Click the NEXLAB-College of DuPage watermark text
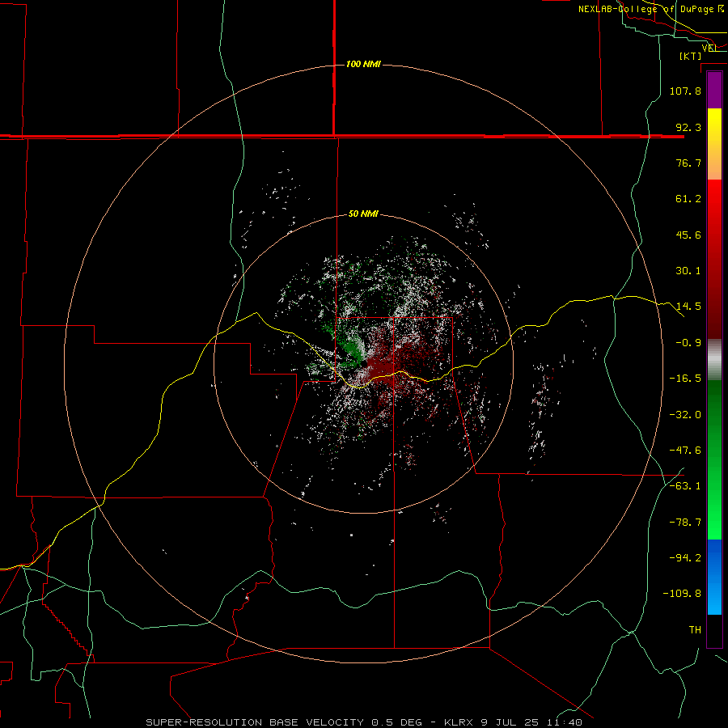This screenshot has width=728, height=728. point(651,9)
